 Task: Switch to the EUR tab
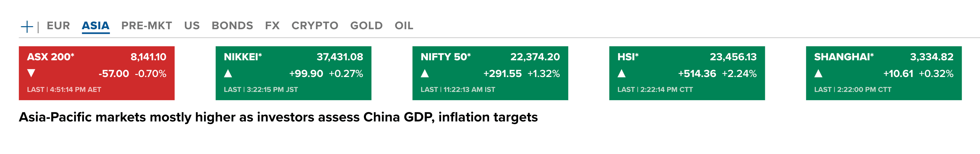click(58, 26)
